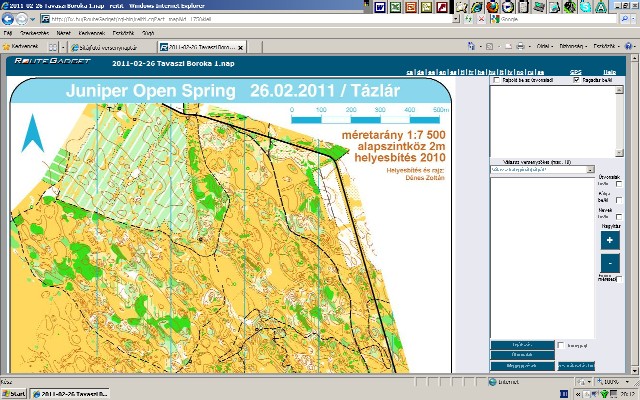Toggle the checkbox next to bottom panel buttons

pyautogui.click(x=560, y=345)
